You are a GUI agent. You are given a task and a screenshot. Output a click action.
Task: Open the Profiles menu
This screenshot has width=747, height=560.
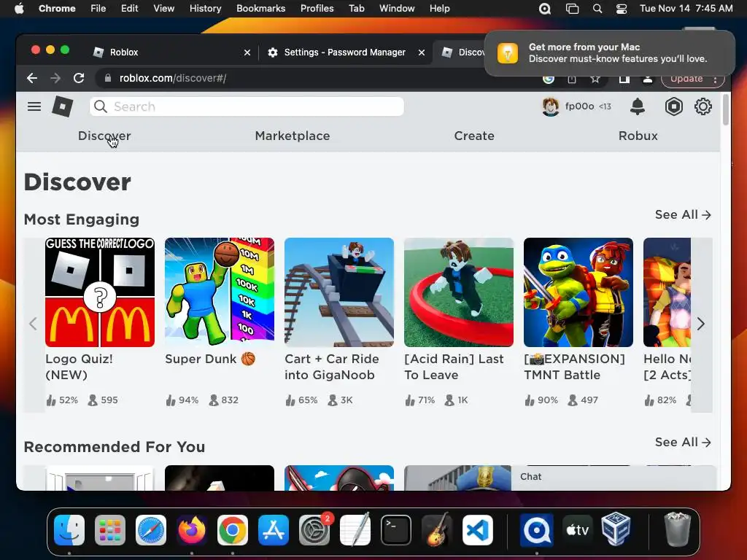317,9
